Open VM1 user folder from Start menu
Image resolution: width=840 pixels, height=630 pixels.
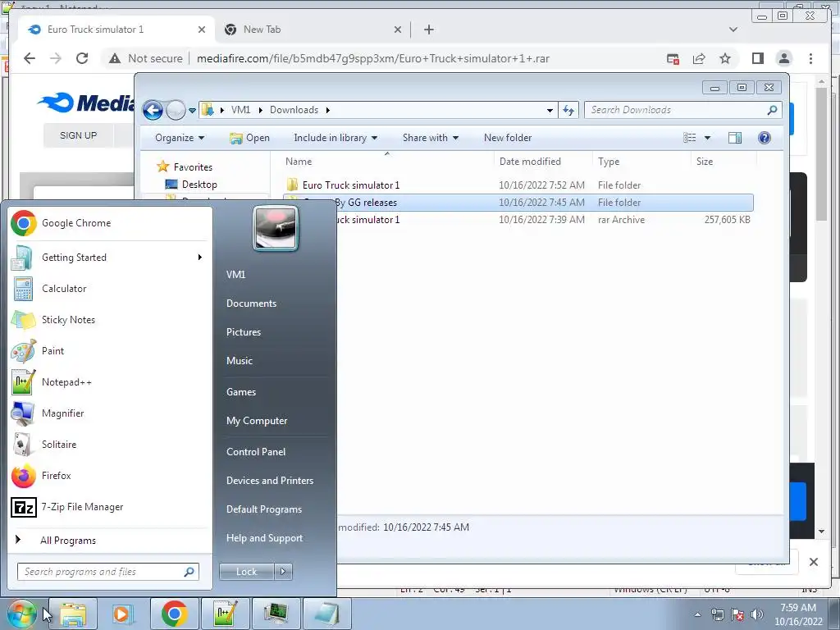[x=235, y=274]
